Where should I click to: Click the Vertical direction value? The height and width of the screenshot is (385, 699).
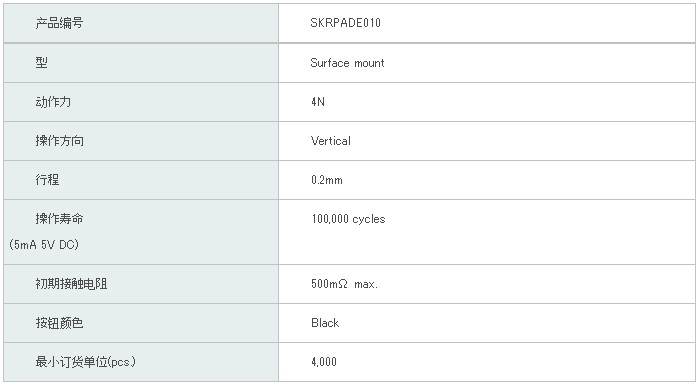331,141
